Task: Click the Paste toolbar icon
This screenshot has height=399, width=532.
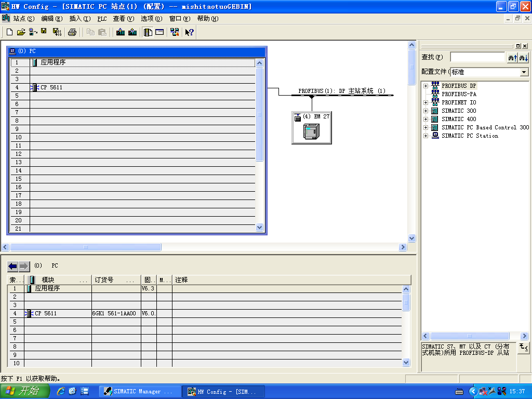Action: (102, 32)
